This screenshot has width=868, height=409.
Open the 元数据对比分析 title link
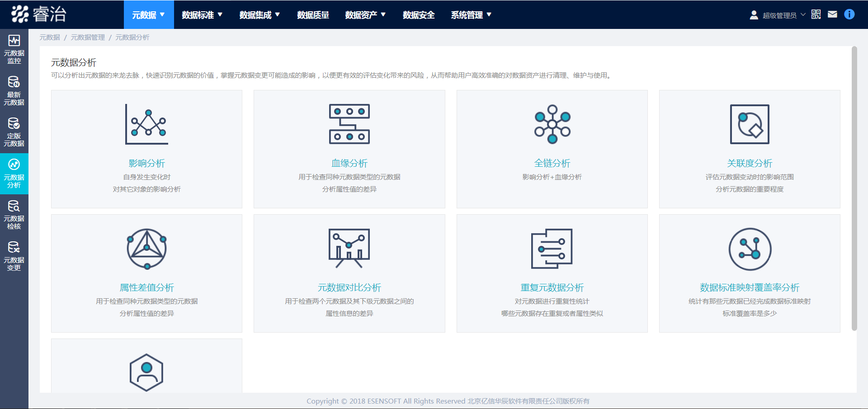coord(349,287)
